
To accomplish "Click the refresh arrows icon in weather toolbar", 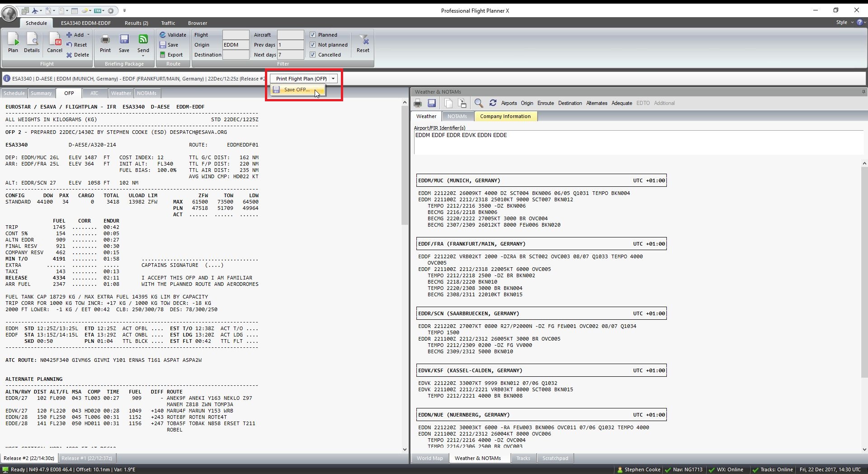I will 493,104.
